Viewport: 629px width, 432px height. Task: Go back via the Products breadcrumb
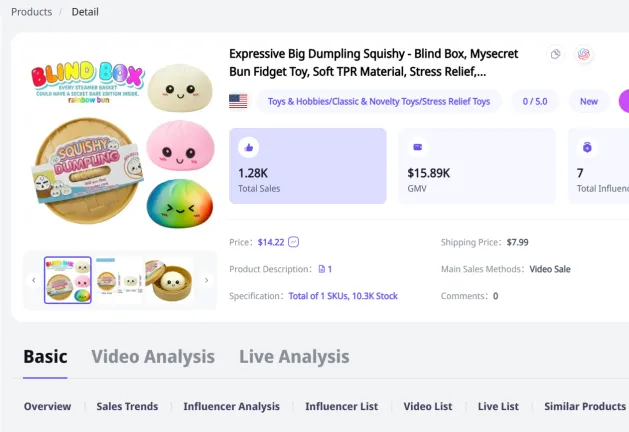tap(31, 12)
